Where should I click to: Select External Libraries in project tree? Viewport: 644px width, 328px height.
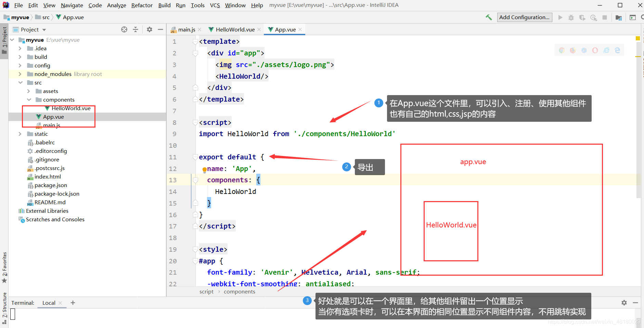tap(47, 211)
